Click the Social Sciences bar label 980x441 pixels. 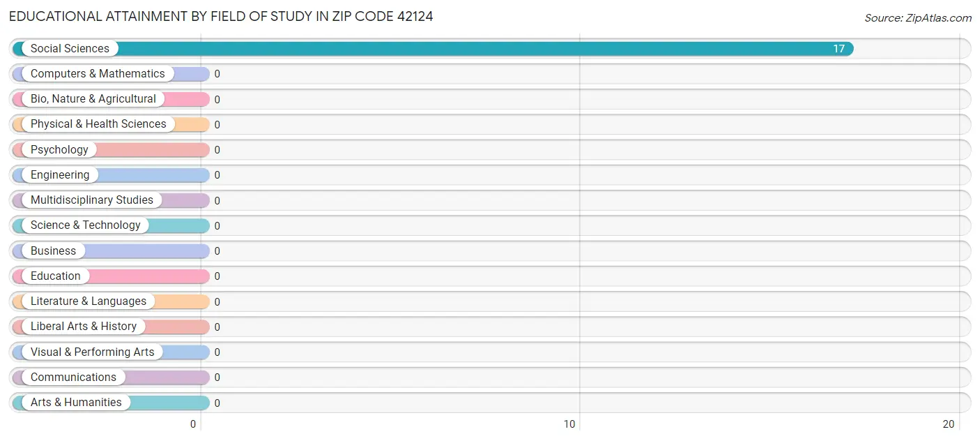tap(70, 49)
